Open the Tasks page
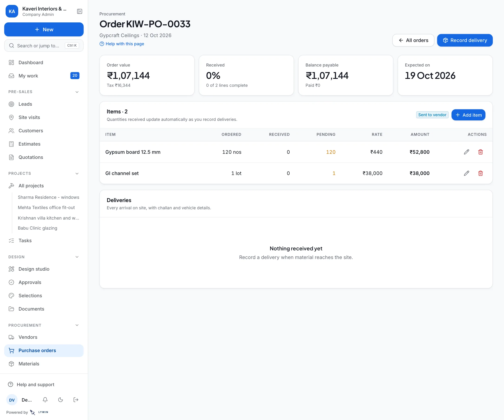Screen dimensions: 504x420 coord(44,241)
